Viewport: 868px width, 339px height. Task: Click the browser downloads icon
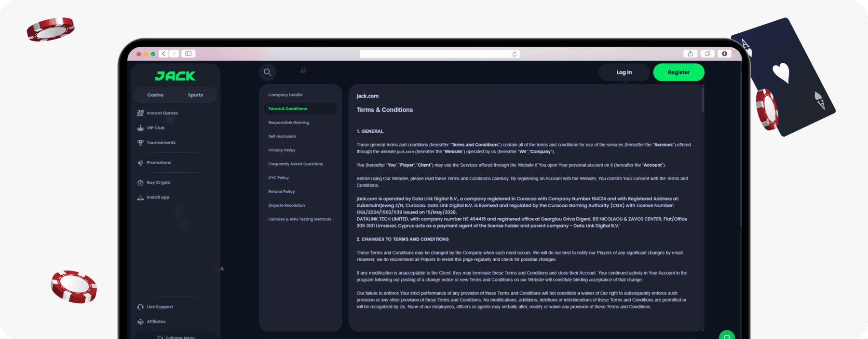click(x=724, y=54)
